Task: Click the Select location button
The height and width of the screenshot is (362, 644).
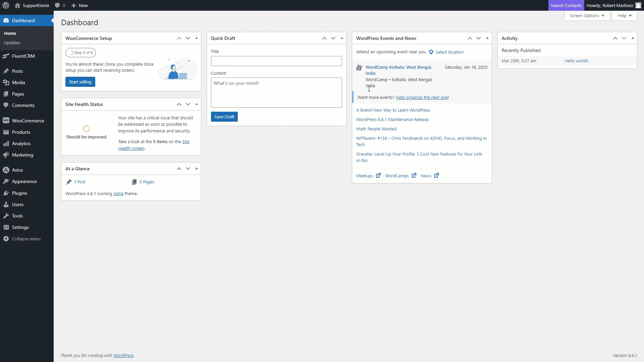Action: [x=446, y=52]
